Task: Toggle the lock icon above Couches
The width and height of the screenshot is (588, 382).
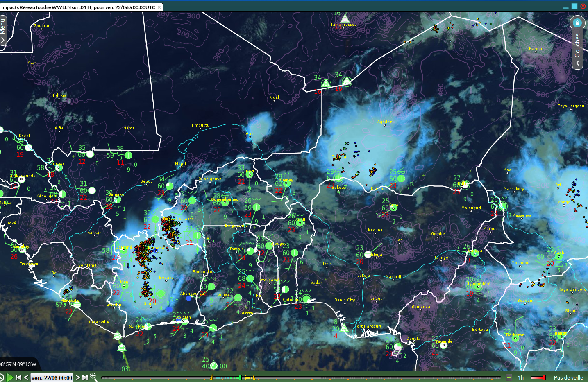Action: pyautogui.click(x=577, y=23)
